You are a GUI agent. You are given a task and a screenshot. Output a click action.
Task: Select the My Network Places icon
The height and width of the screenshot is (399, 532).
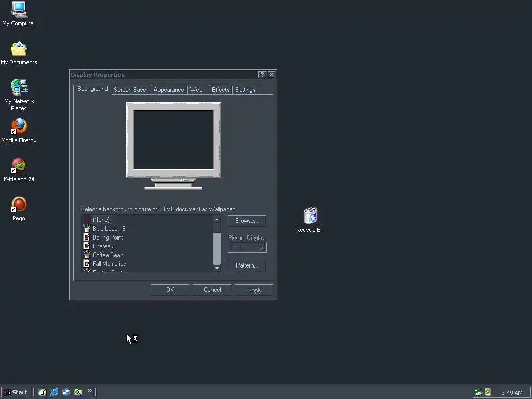[x=19, y=95]
